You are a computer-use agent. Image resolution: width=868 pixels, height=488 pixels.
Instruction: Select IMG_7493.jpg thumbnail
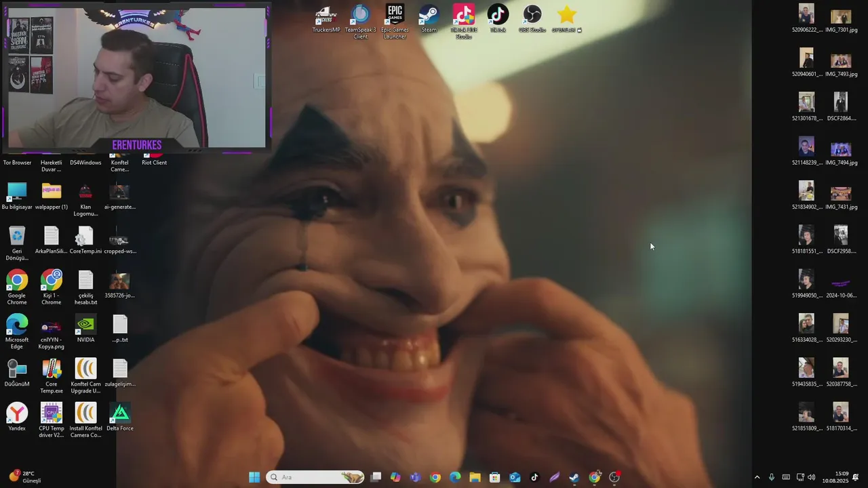pos(841,64)
